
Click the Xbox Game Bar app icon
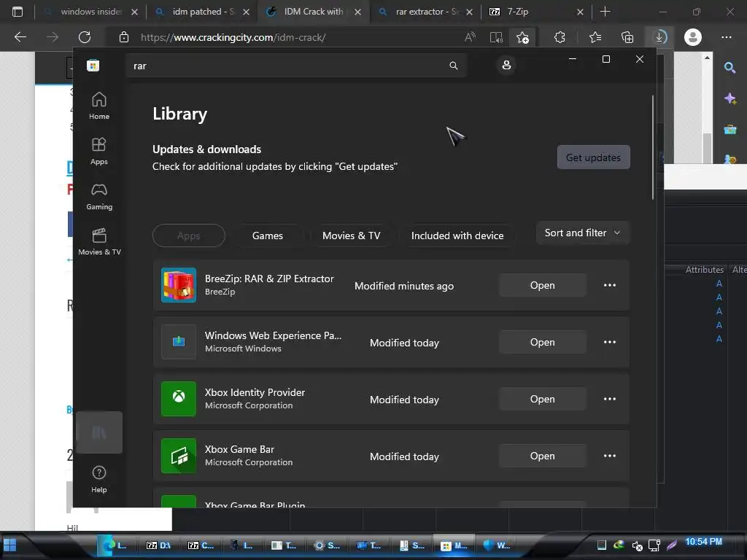click(179, 456)
